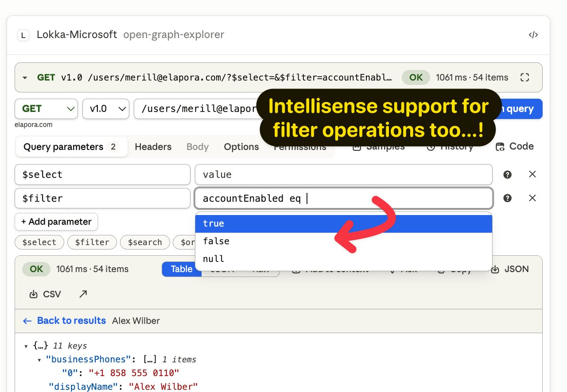The width and height of the screenshot is (567, 392).
Task: Switch to the Headers tab
Action: click(153, 147)
